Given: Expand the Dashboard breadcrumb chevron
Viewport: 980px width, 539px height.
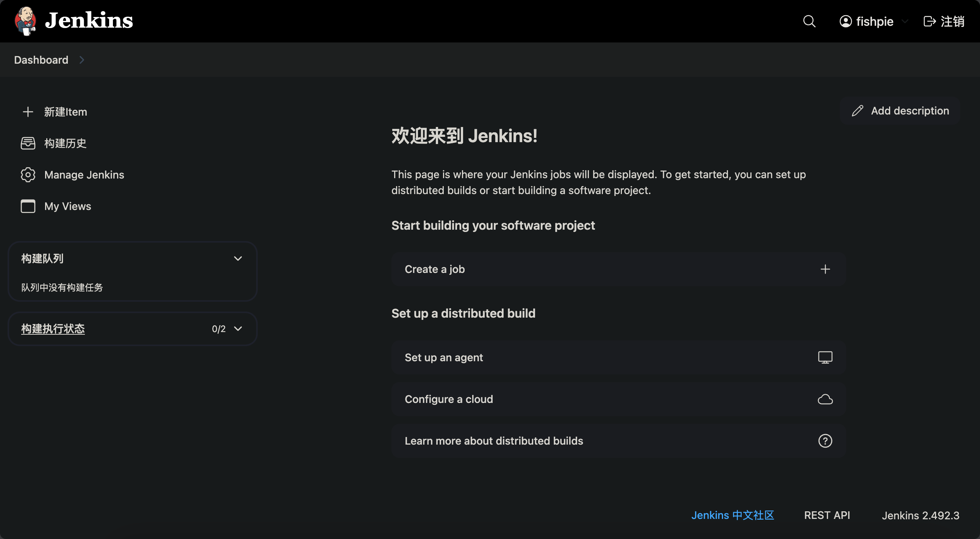Looking at the screenshot, I should (82, 60).
